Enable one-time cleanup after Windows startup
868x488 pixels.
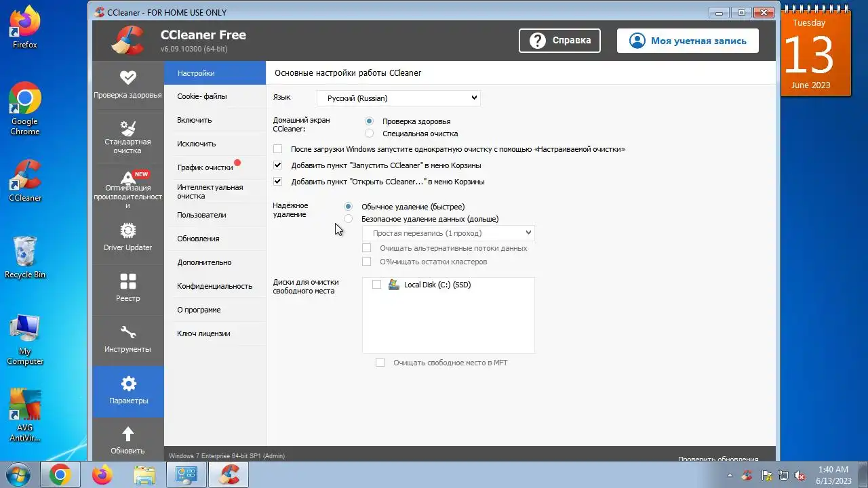click(277, 149)
